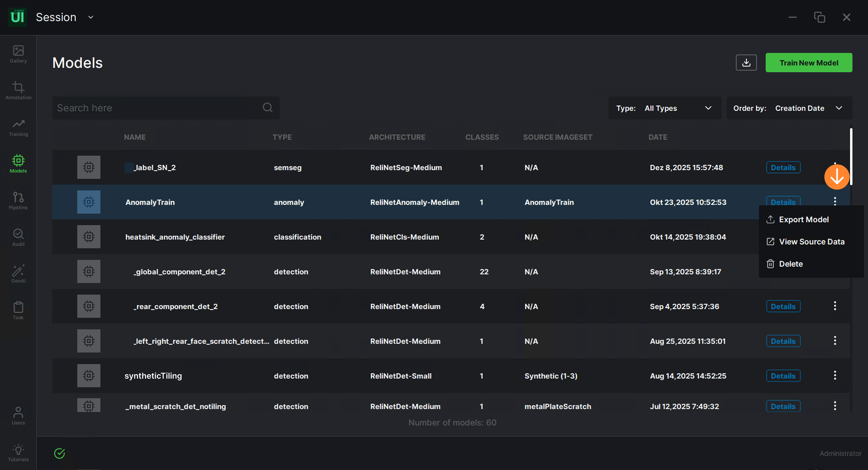Open the Tutorials lightbulb section
Viewport: 868px width, 470px height.
18,452
